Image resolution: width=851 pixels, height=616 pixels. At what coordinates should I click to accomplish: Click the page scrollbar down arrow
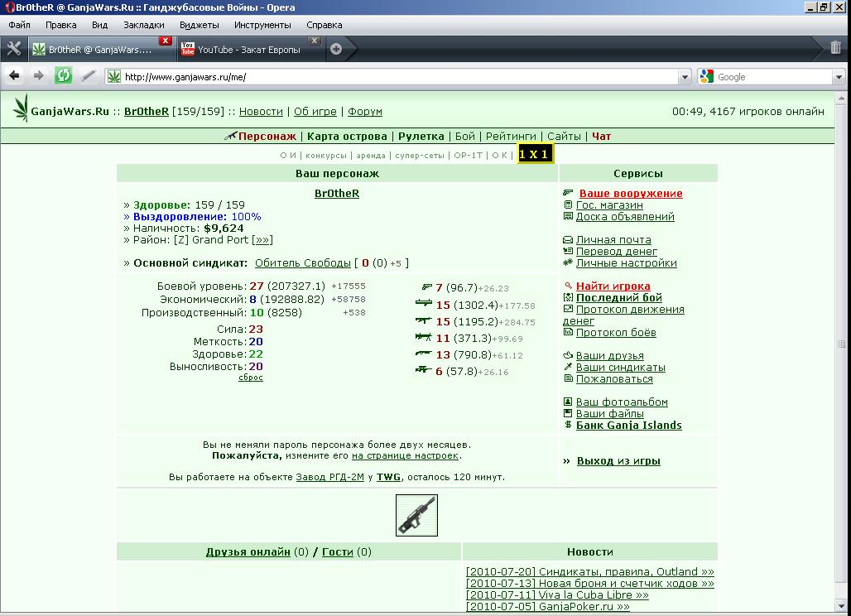pyautogui.click(x=842, y=606)
